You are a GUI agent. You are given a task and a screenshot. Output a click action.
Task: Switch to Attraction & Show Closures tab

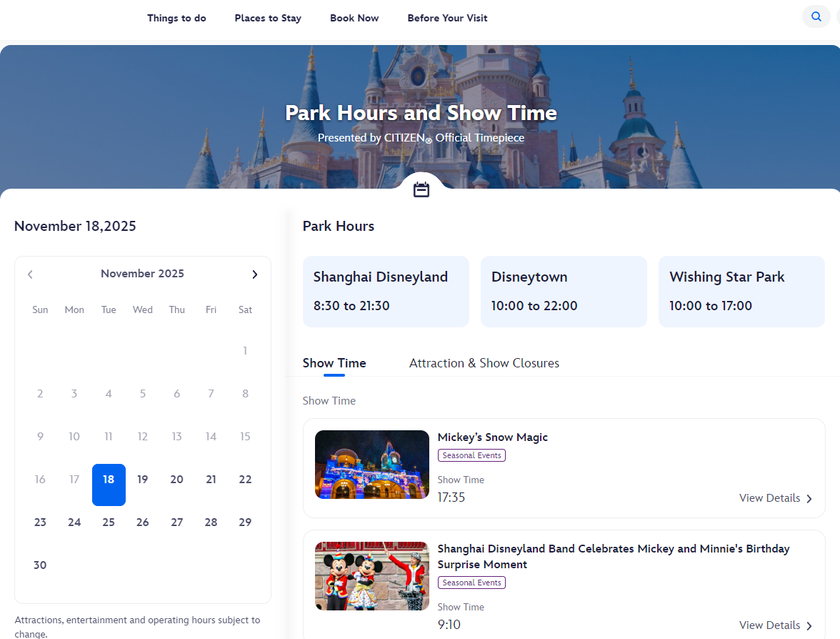pos(484,363)
